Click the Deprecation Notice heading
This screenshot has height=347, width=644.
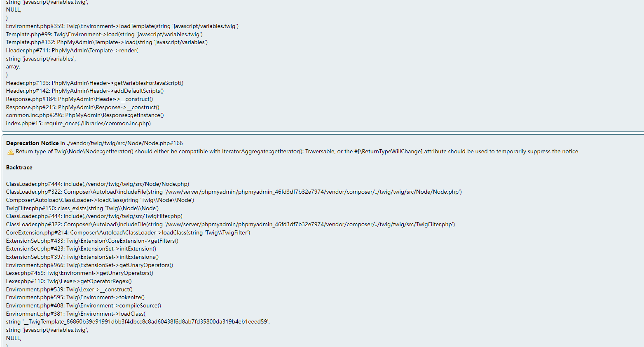point(33,143)
